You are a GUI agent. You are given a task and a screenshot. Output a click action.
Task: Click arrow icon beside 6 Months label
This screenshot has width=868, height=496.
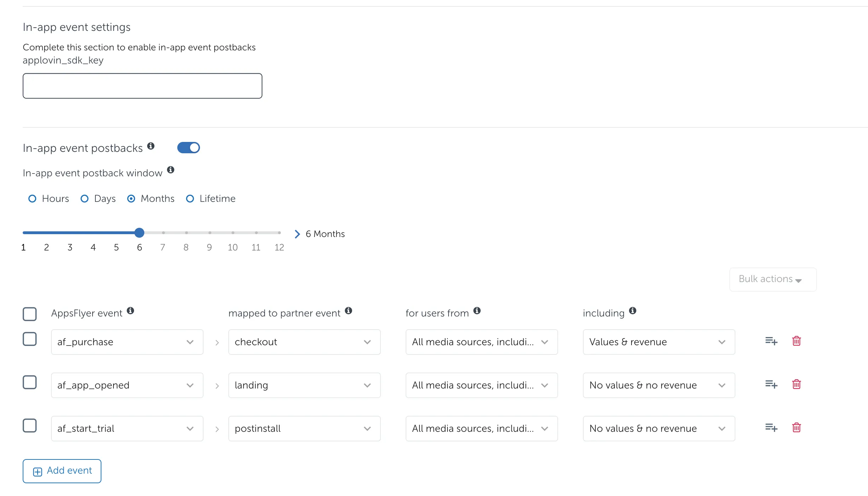pos(297,234)
